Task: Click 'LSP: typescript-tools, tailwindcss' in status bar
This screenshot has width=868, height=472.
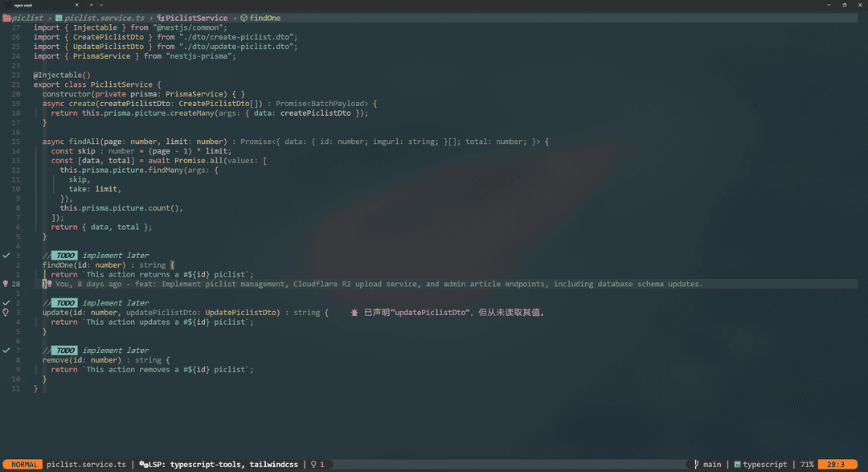Action: [x=223, y=464]
